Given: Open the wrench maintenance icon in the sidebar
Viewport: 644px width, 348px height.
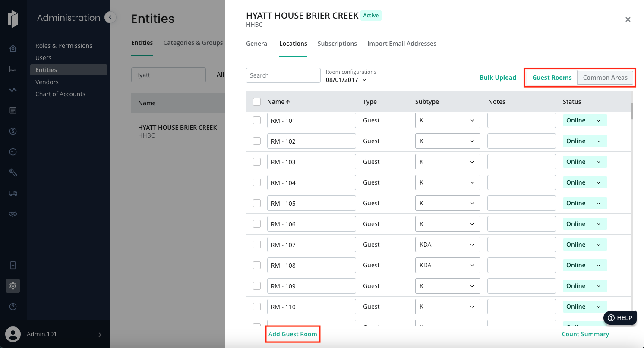Looking at the screenshot, I should click(x=13, y=172).
